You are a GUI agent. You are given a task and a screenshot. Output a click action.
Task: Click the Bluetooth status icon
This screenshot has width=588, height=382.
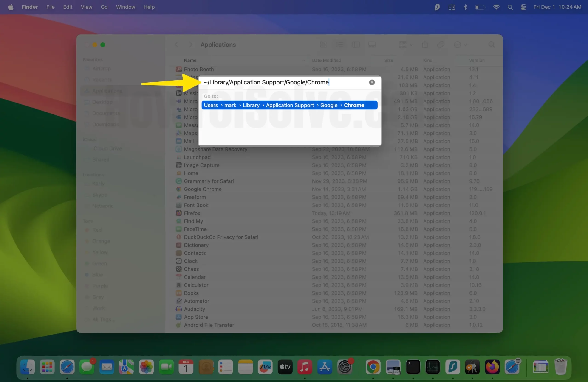tap(465, 7)
